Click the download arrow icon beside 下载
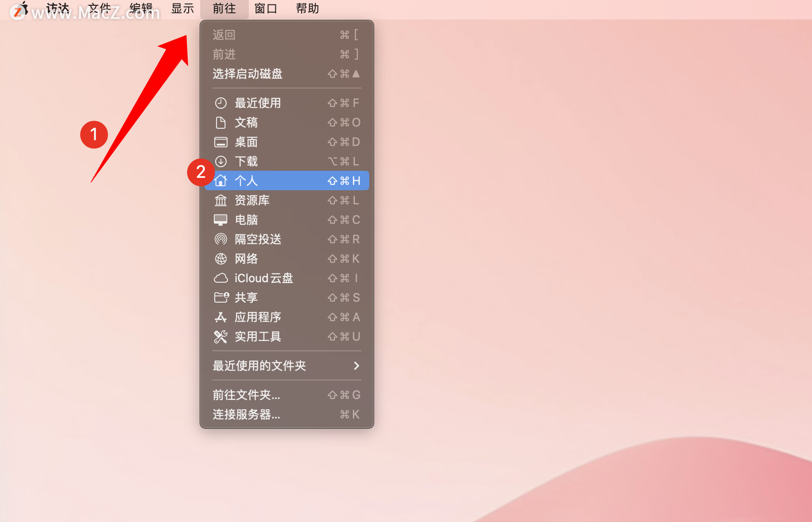This screenshot has width=812, height=522. pyautogui.click(x=220, y=161)
